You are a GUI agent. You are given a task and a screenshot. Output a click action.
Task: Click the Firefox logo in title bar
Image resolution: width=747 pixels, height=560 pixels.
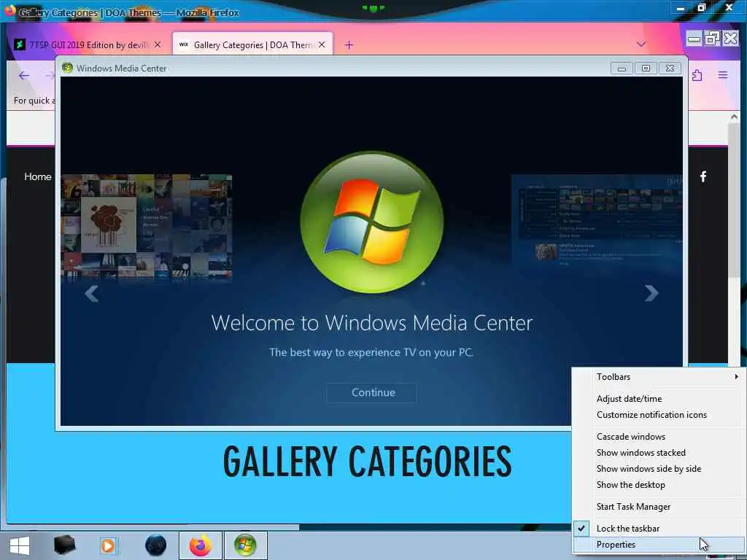[x=9, y=10]
